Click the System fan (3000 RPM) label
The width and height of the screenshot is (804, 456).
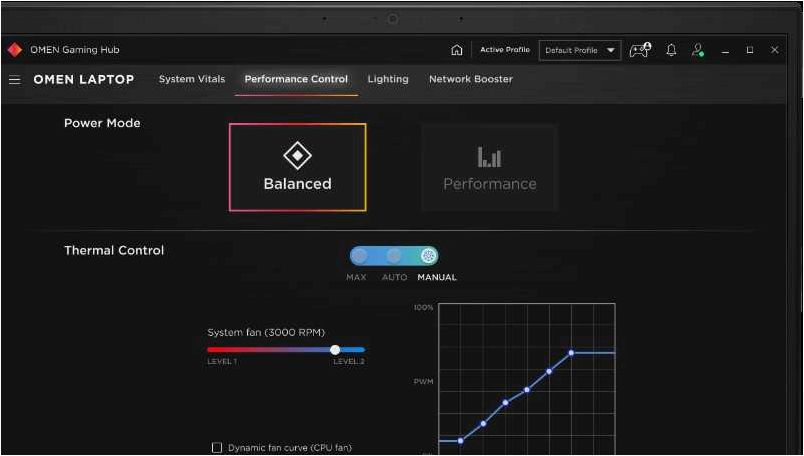tap(266, 332)
